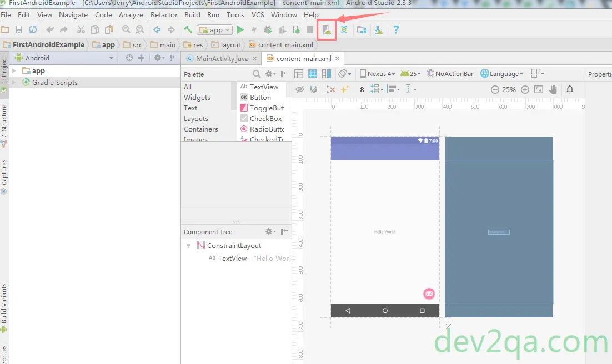Click the Palette search magnifier icon
612x364 pixels.
pos(257,74)
